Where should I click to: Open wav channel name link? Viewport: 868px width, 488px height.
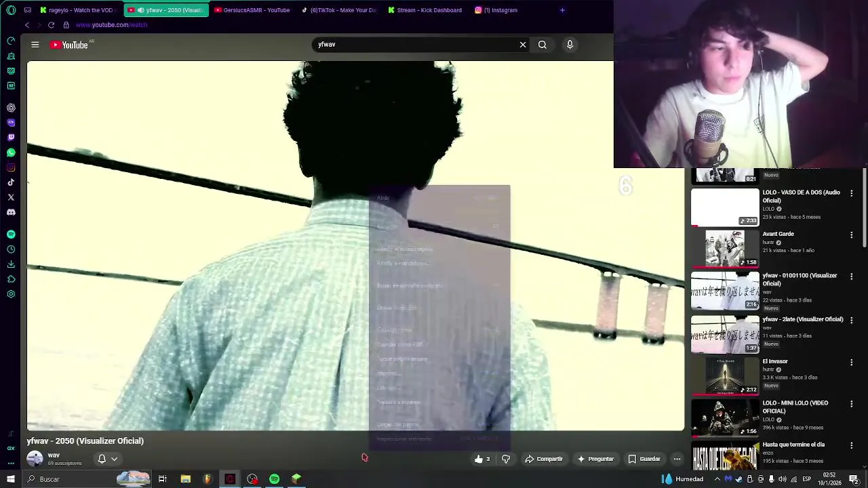(54, 455)
